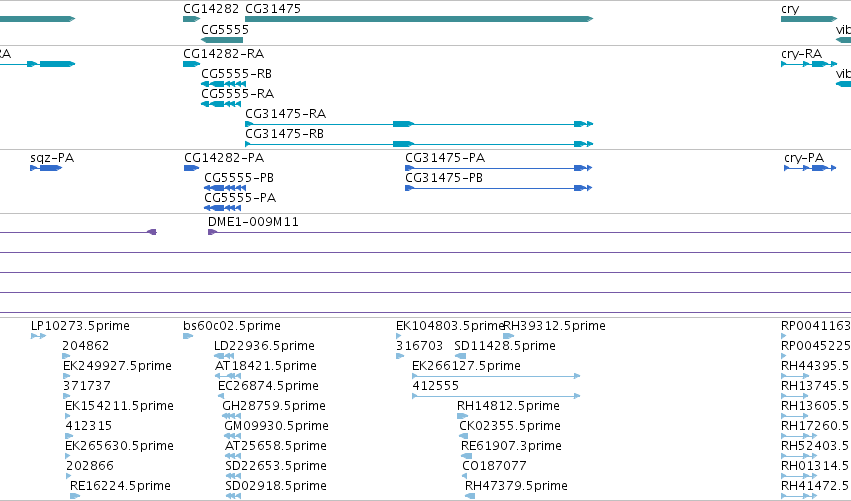Viewport: 851px width, 501px height.
Task: Click EST LP10273.5prime
Action: 39,337
